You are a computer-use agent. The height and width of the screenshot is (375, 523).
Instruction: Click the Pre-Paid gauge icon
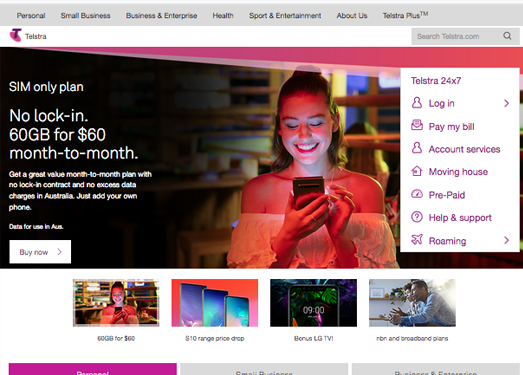click(x=417, y=194)
